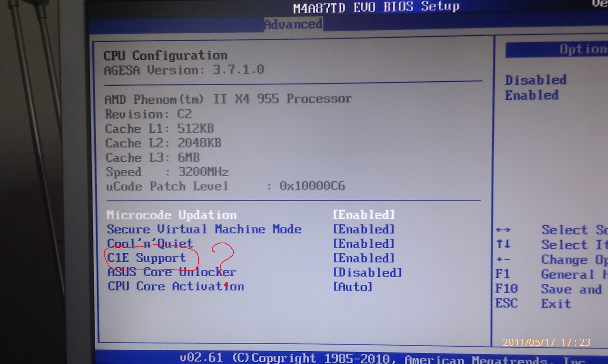
Task: Click AMD Phenom(tm) II X4 955 Processor
Action: [228, 99]
